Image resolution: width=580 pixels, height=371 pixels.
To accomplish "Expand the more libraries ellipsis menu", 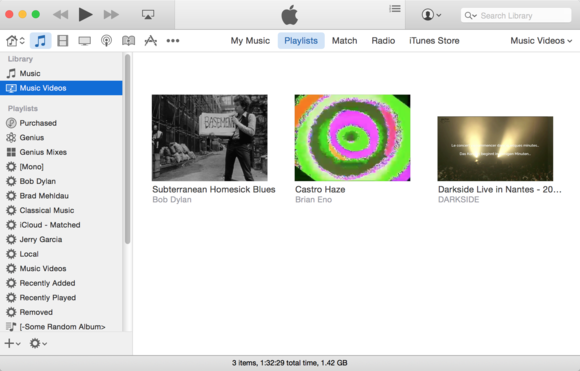I will [173, 41].
